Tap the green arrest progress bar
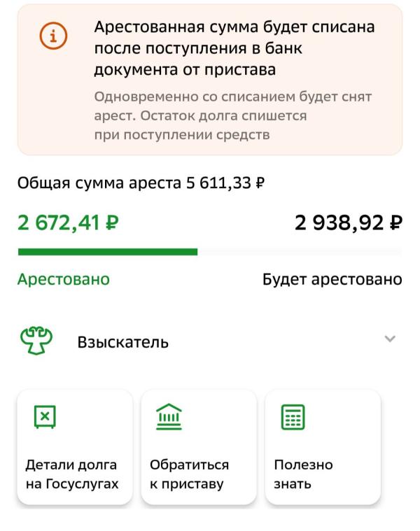The image size is (420, 531). pyautogui.click(x=107, y=252)
